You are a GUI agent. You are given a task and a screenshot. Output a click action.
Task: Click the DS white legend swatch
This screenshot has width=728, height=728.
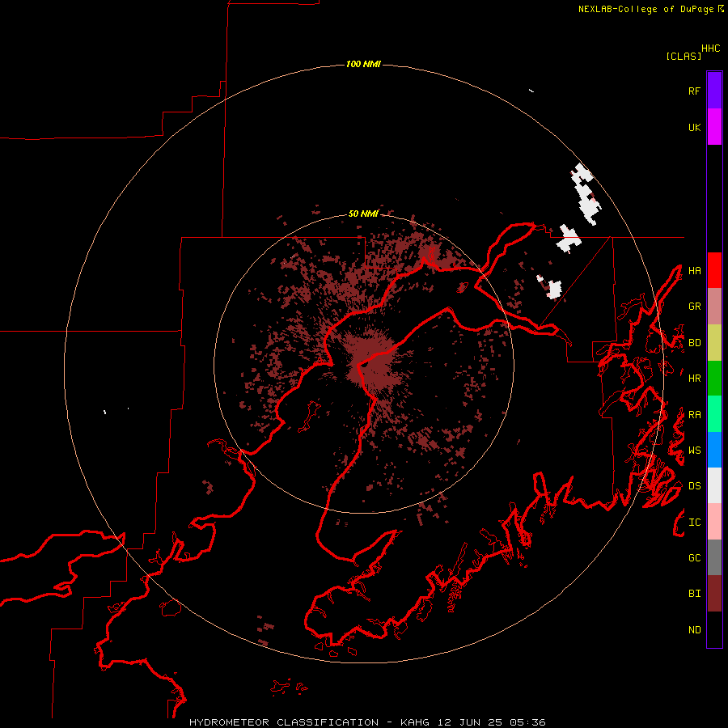714,485
